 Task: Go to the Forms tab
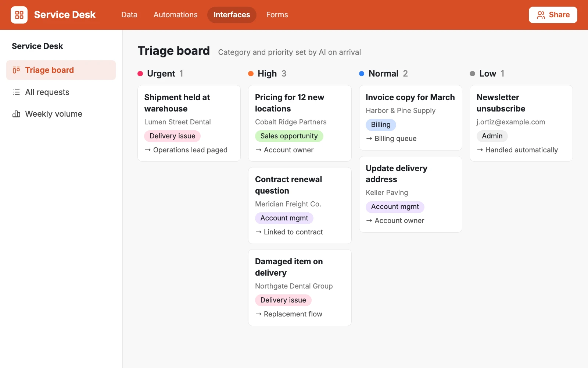click(x=277, y=15)
